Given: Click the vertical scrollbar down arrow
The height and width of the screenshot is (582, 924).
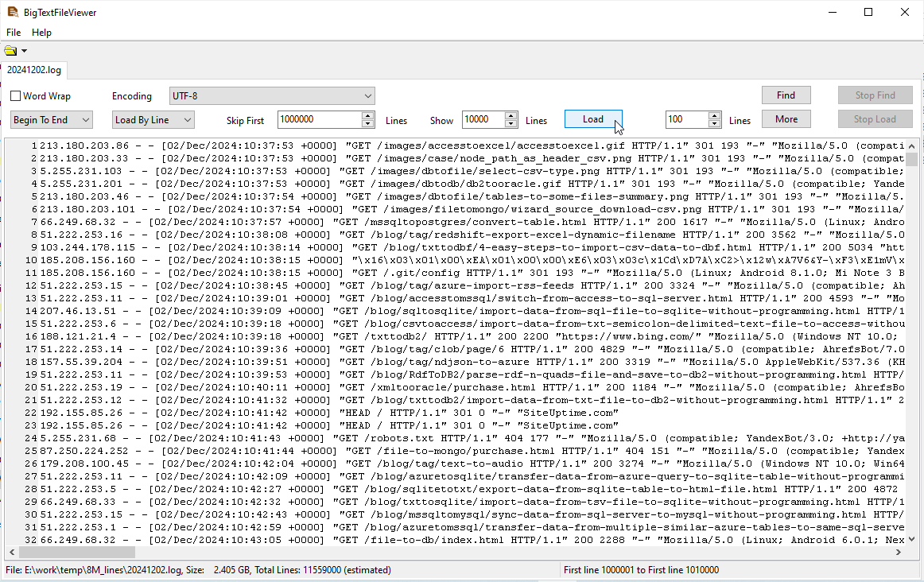Looking at the screenshot, I should pos(911,540).
